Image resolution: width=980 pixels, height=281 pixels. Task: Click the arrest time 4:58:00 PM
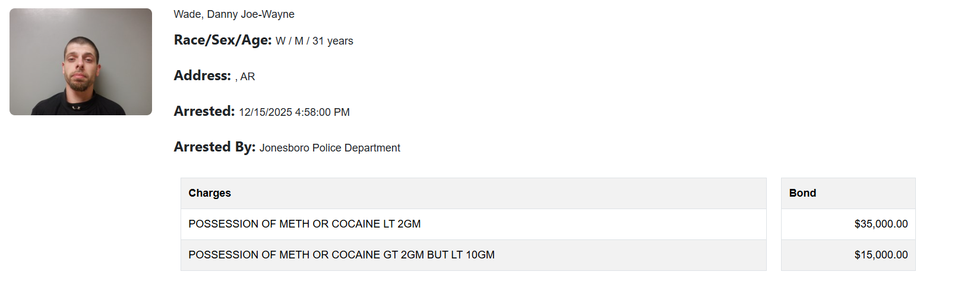tap(323, 112)
